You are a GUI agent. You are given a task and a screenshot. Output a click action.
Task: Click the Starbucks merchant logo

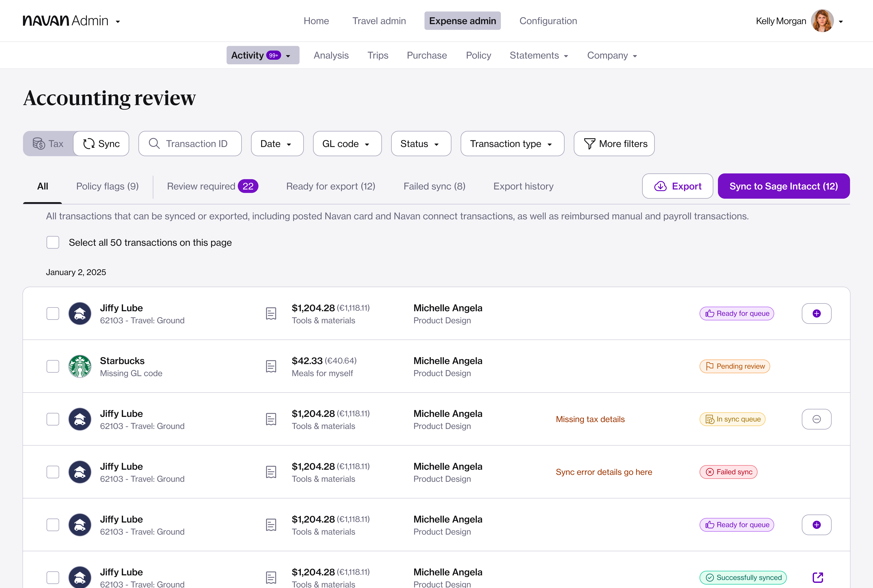pyautogui.click(x=80, y=366)
